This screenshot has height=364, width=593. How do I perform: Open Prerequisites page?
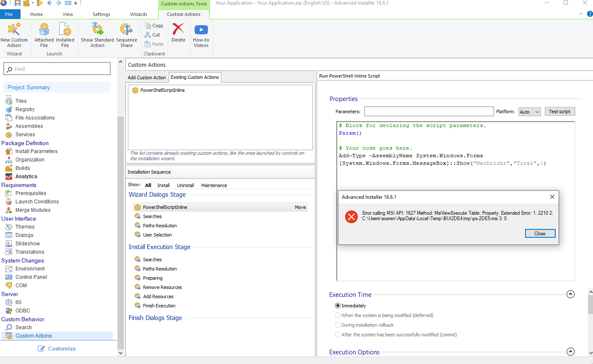(x=31, y=193)
